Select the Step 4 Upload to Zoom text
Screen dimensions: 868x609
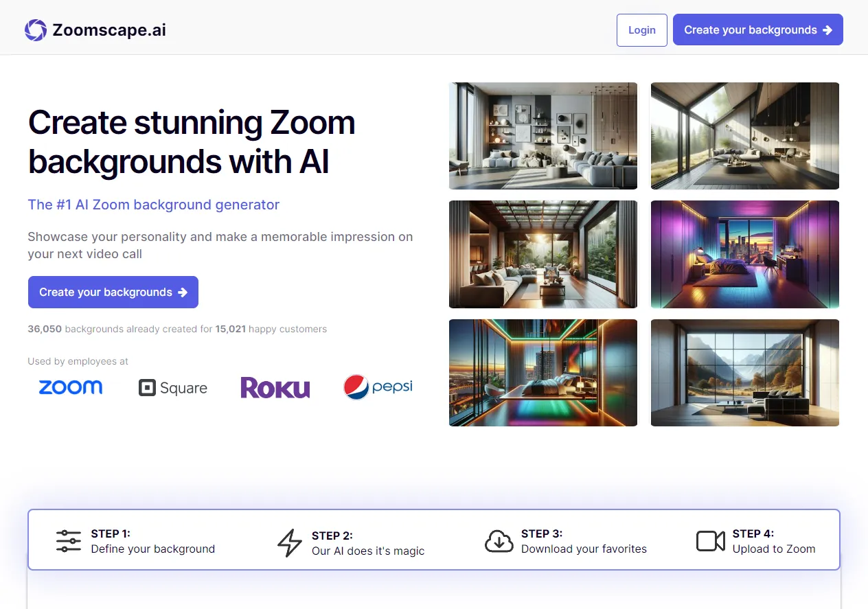(773, 542)
